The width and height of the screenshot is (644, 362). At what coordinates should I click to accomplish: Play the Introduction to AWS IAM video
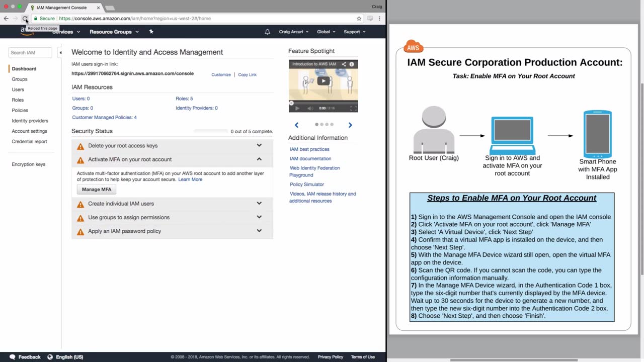324,81
